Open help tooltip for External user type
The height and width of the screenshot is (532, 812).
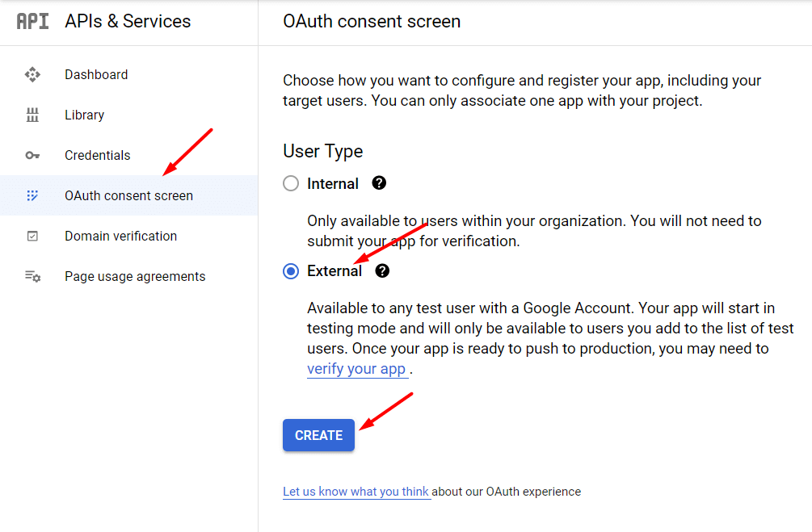click(382, 270)
